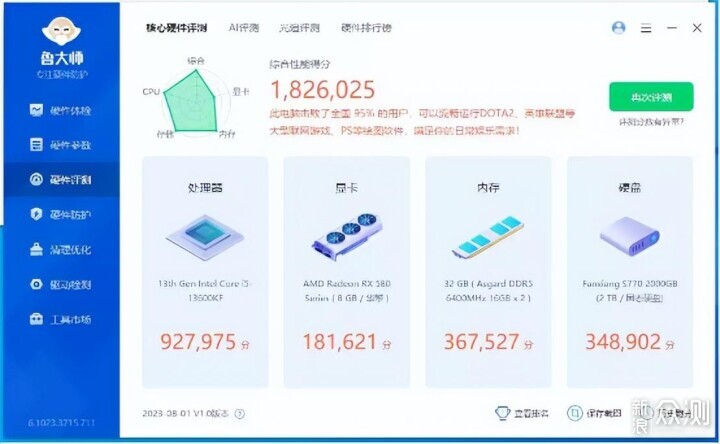Open the user account avatar icon

tap(619, 28)
